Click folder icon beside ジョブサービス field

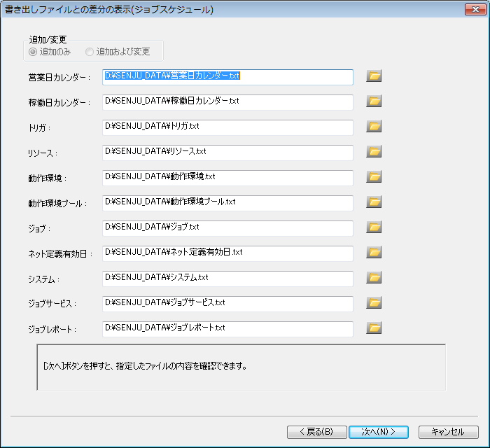coord(374,302)
